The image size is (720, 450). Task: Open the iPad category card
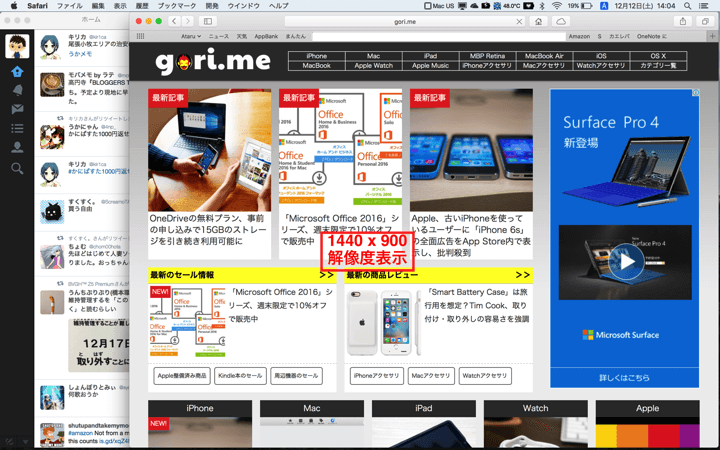[x=423, y=425]
